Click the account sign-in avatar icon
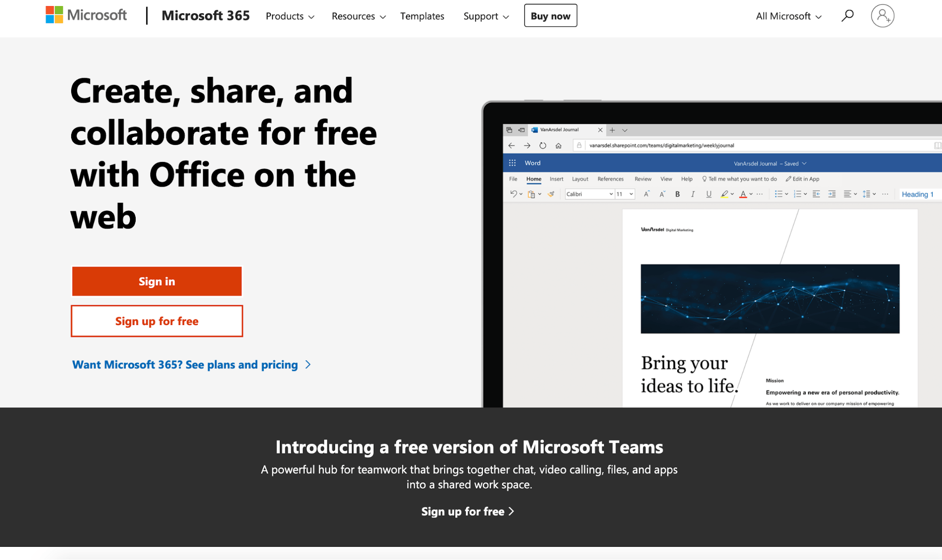The width and height of the screenshot is (942, 560). click(882, 16)
